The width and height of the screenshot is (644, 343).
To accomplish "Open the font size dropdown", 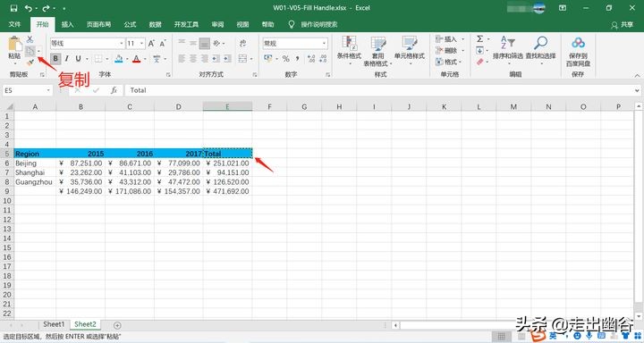I will coord(141,43).
